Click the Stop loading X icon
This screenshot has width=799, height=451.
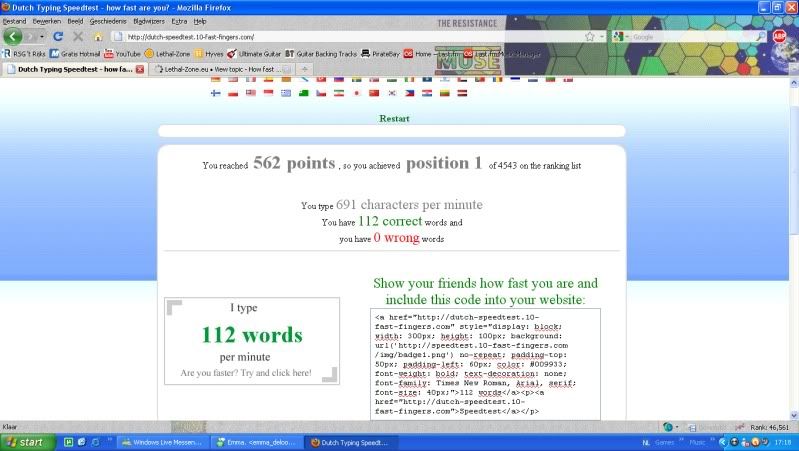tap(78, 37)
